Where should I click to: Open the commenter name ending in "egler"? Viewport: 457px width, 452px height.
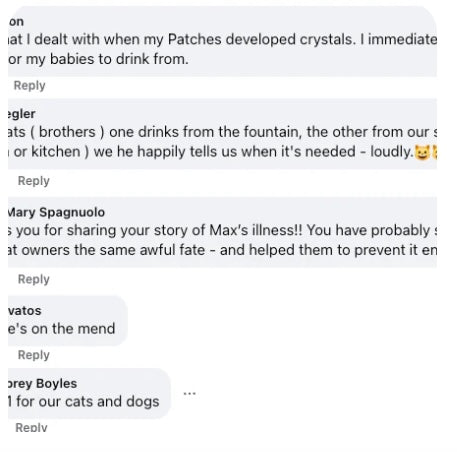[21, 114]
